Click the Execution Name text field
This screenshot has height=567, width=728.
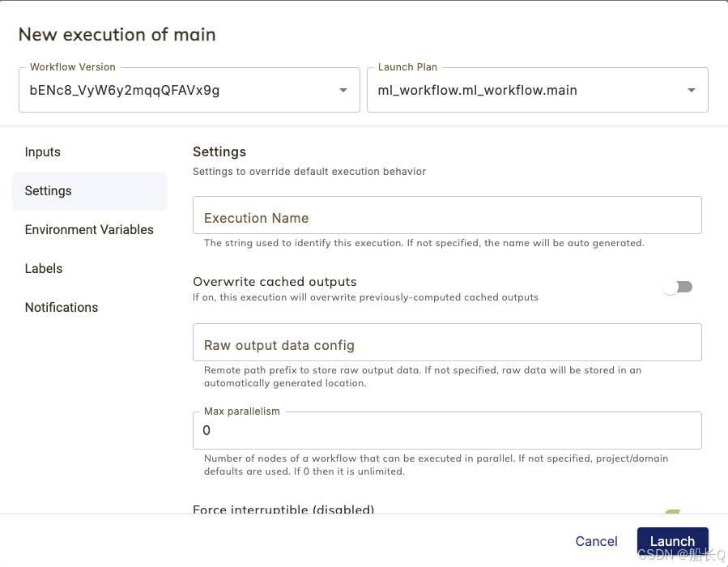(x=447, y=216)
